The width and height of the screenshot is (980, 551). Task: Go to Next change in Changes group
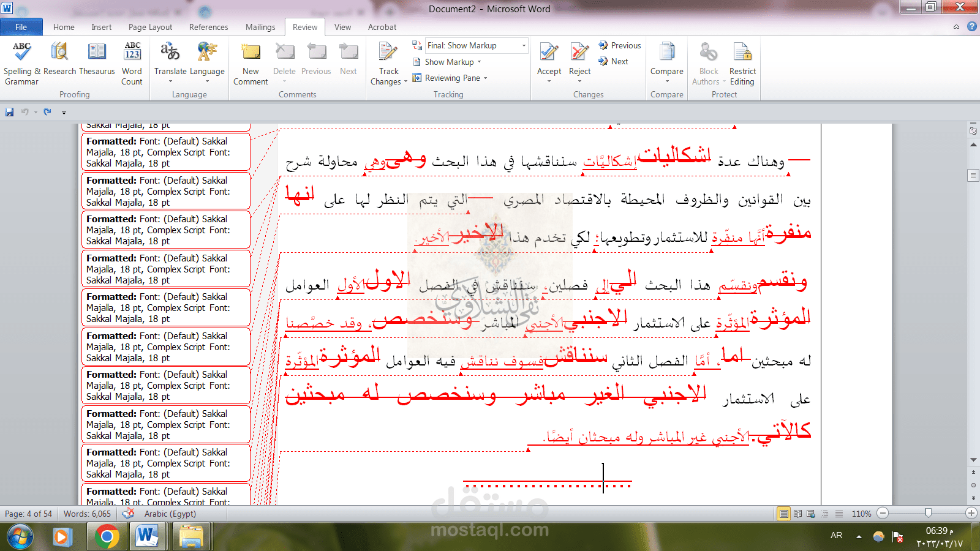(x=613, y=61)
